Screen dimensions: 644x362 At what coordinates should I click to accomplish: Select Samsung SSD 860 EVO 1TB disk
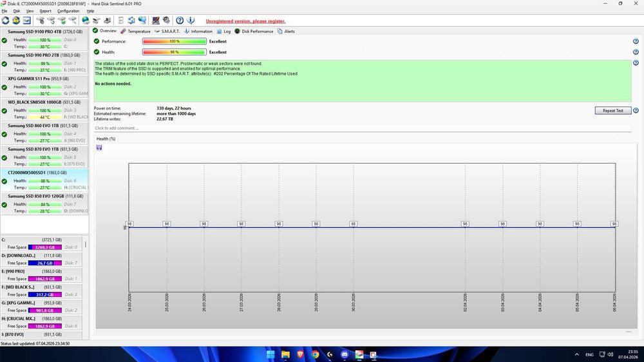click(44, 133)
